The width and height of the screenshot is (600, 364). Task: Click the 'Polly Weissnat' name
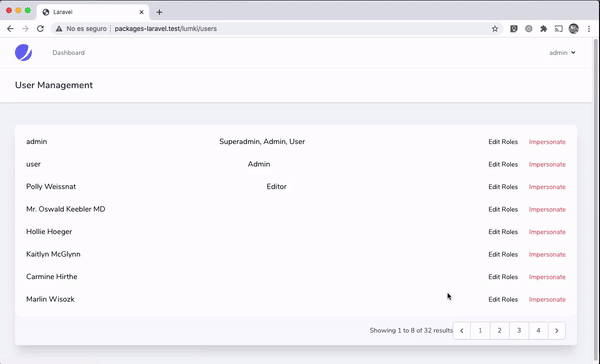coord(51,187)
